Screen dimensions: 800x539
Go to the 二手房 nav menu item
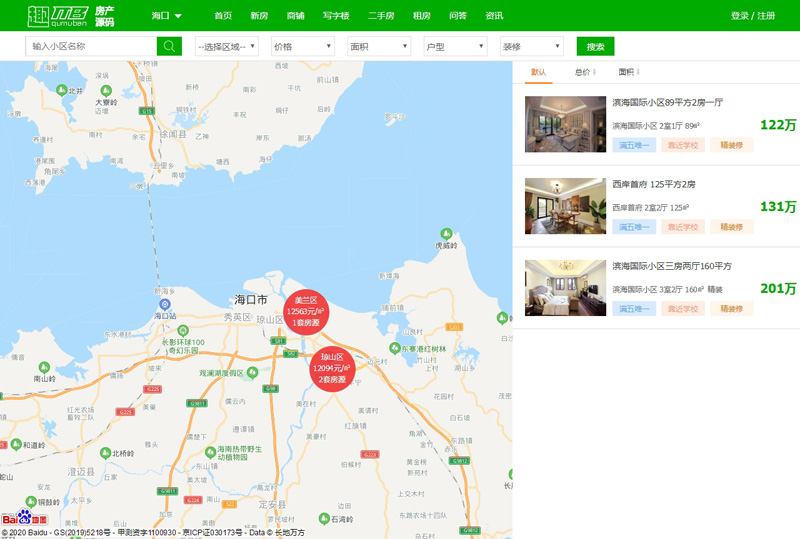(x=381, y=16)
